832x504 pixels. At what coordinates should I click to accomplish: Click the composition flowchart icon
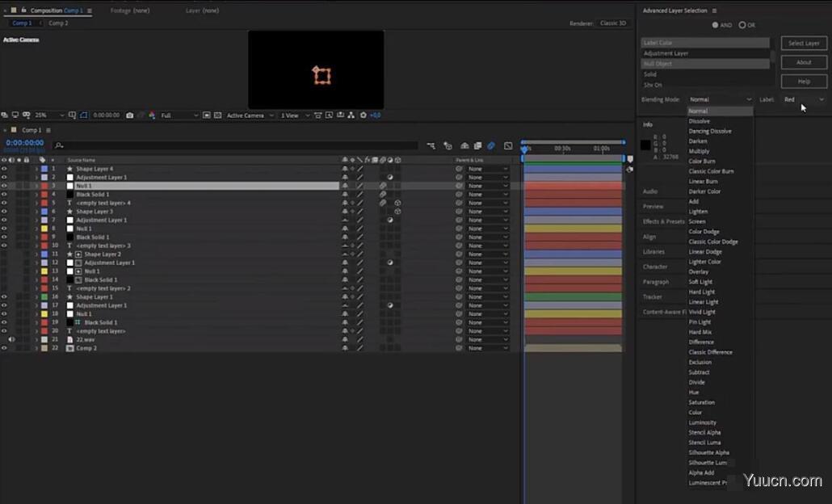(351, 115)
